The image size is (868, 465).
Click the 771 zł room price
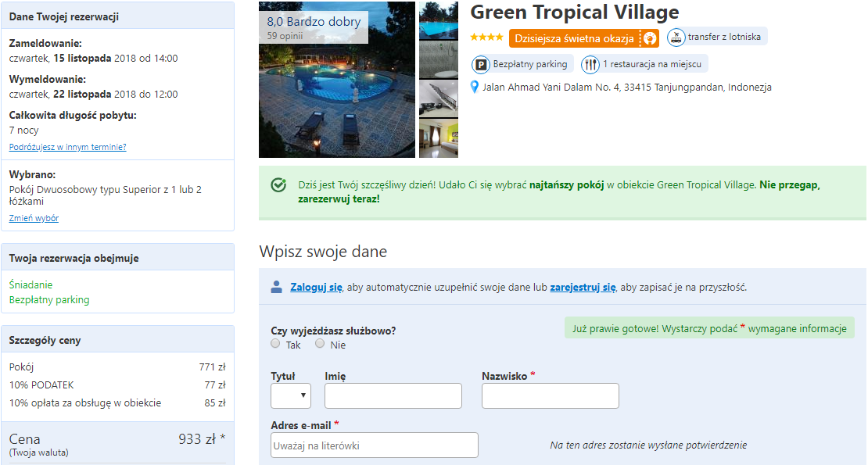tap(212, 367)
